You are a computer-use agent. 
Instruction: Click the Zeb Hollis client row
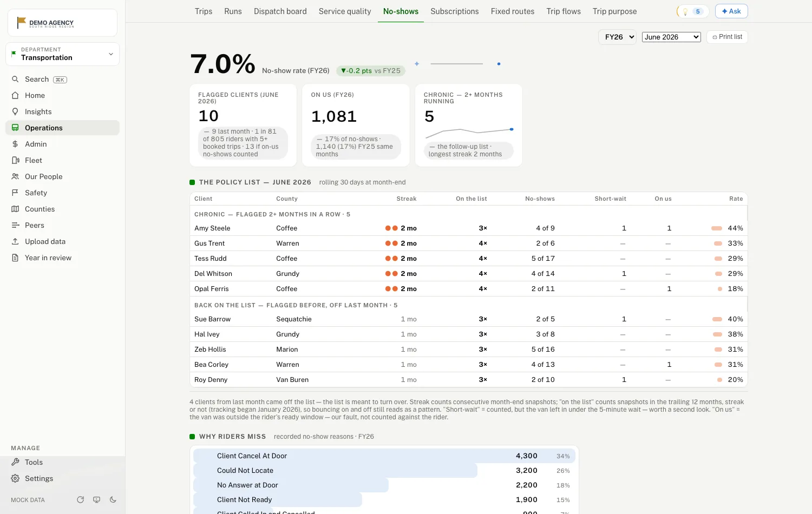tap(468, 350)
